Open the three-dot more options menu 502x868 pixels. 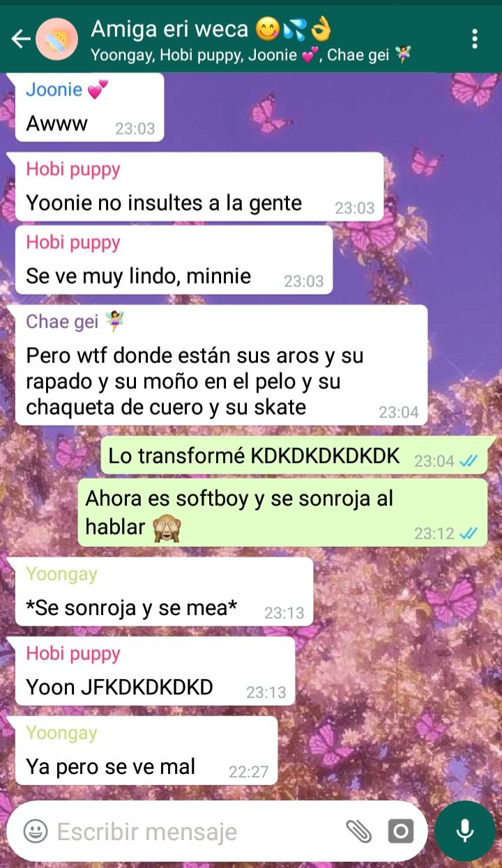pyautogui.click(x=475, y=38)
